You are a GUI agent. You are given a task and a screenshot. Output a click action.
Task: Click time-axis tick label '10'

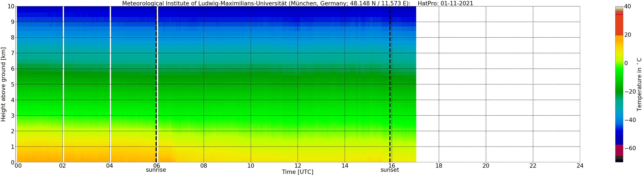tap(251, 166)
